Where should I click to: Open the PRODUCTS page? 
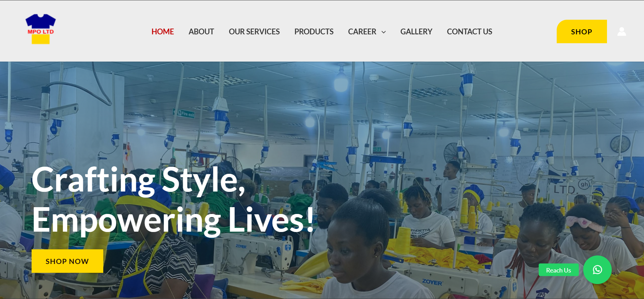[314, 32]
